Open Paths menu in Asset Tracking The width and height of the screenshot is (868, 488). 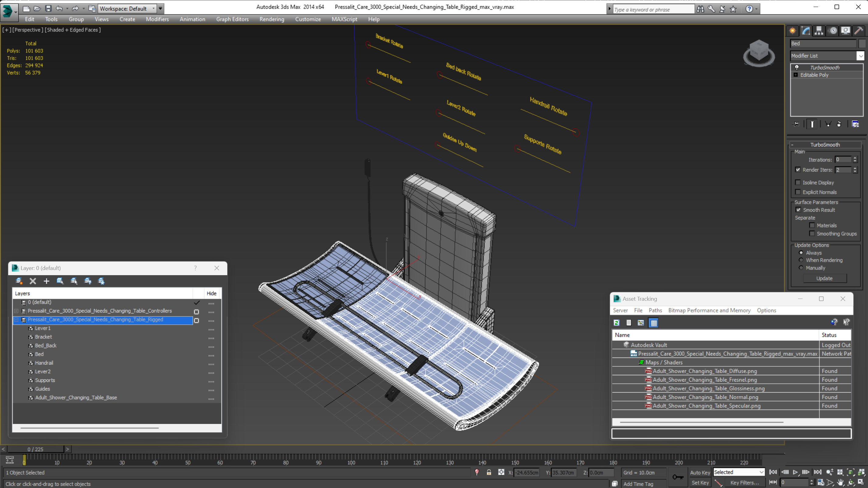(655, 310)
